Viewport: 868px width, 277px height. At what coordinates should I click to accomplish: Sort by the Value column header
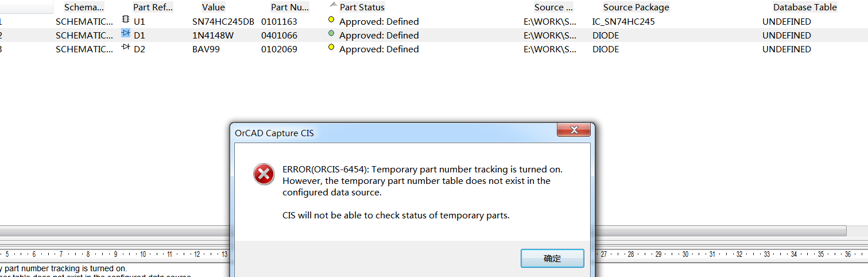[213, 7]
